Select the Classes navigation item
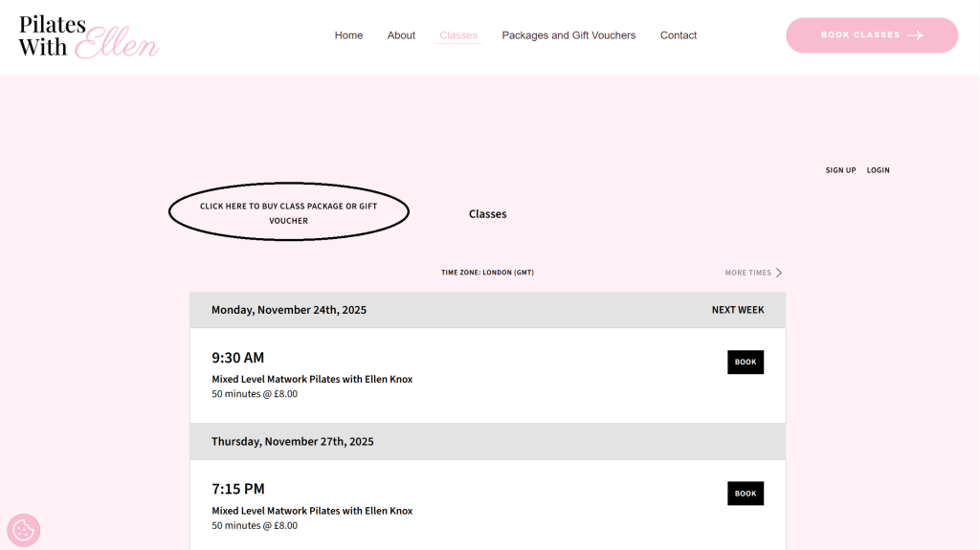This screenshot has width=980, height=550. [458, 35]
